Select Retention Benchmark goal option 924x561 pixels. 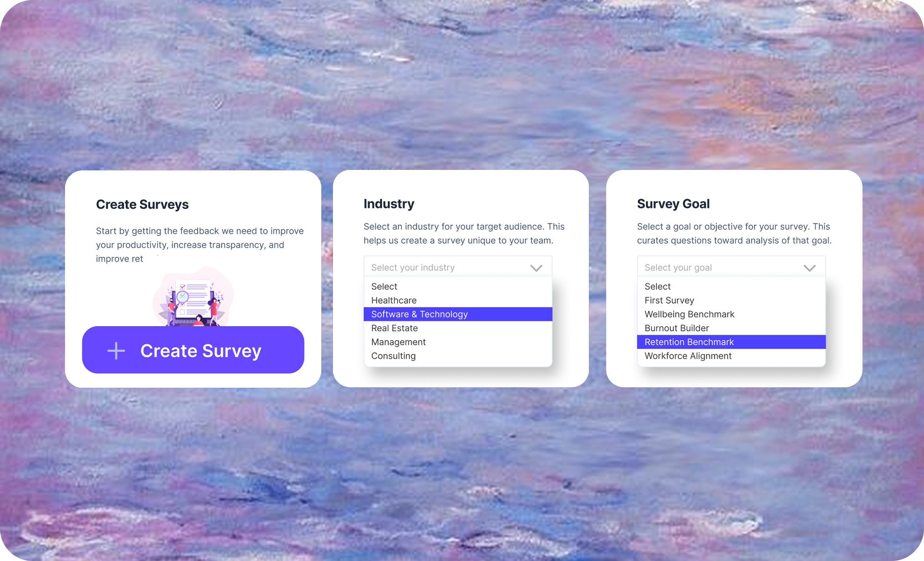[689, 342]
